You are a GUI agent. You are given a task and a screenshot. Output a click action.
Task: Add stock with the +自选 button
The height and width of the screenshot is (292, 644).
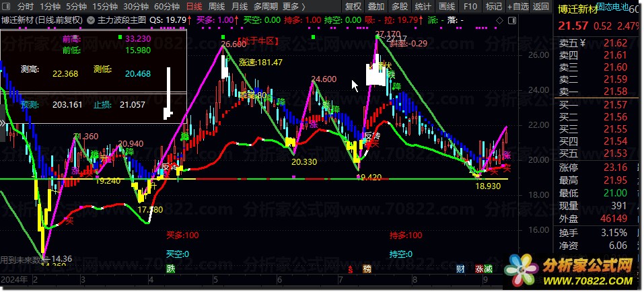coord(518,7)
